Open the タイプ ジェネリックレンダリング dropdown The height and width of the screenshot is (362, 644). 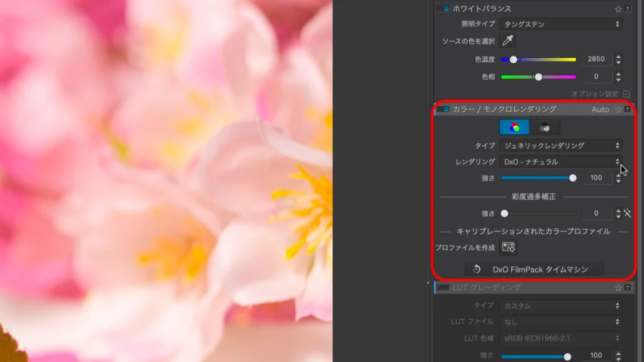click(x=561, y=145)
